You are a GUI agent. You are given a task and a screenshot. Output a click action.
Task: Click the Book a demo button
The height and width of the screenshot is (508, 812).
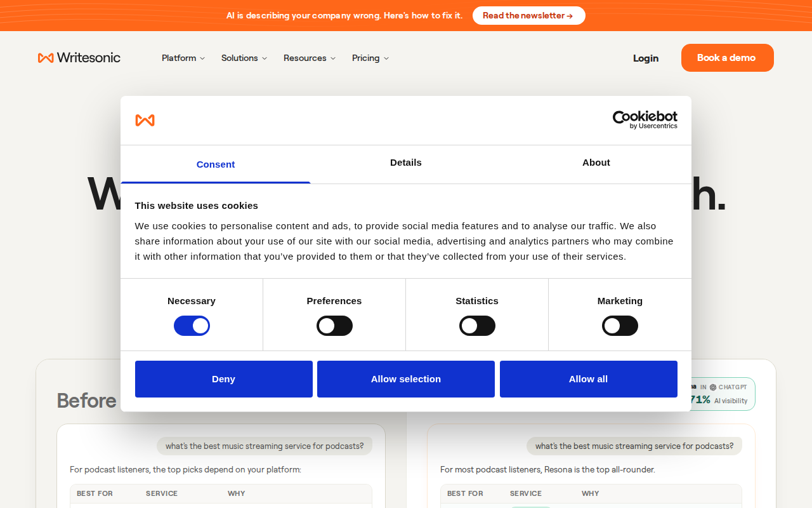coord(728,58)
